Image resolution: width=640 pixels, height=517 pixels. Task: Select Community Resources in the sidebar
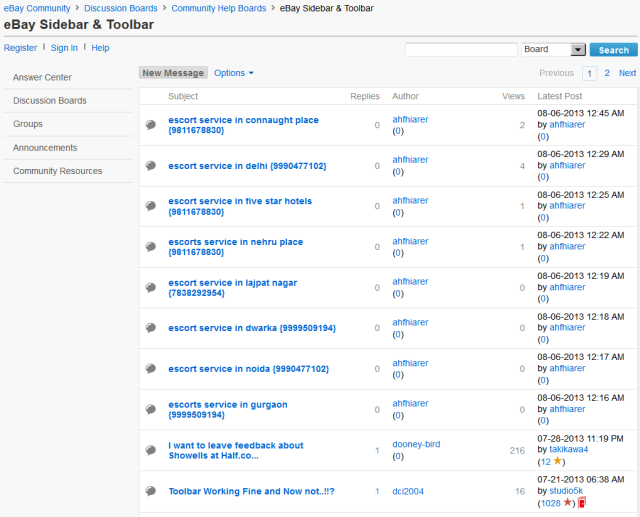pyautogui.click(x=57, y=171)
